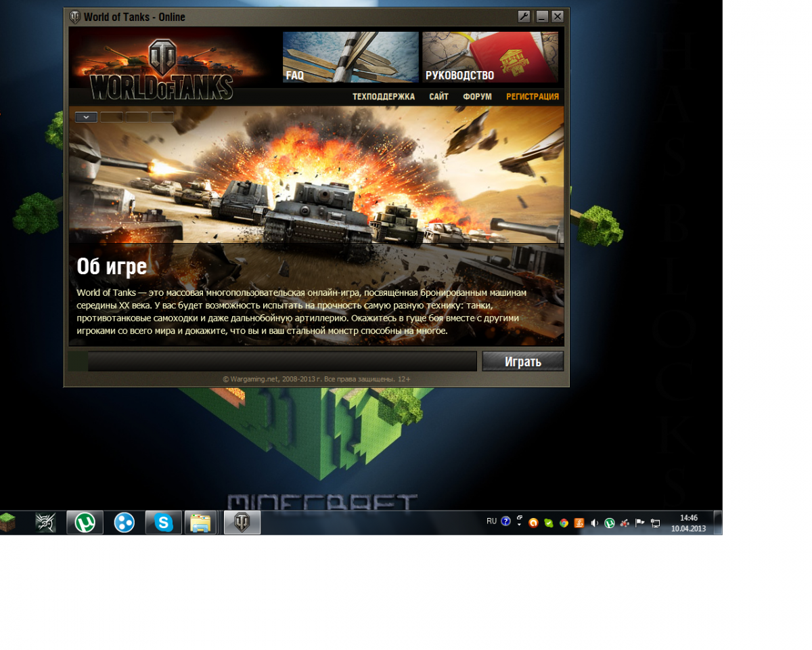Click the Chrome tray icon
The height and width of the screenshot is (650, 812).
(x=564, y=523)
